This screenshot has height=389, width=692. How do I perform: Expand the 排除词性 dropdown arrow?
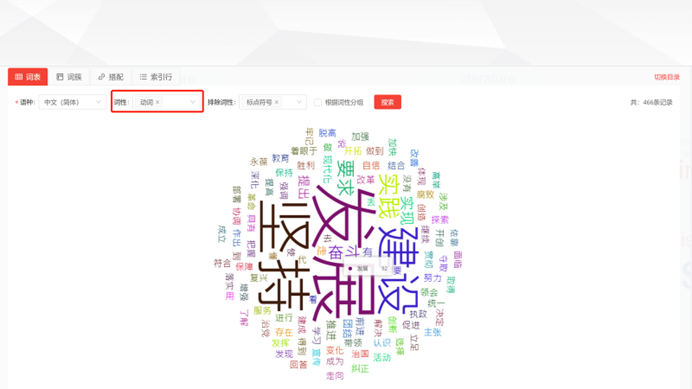(x=299, y=102)
